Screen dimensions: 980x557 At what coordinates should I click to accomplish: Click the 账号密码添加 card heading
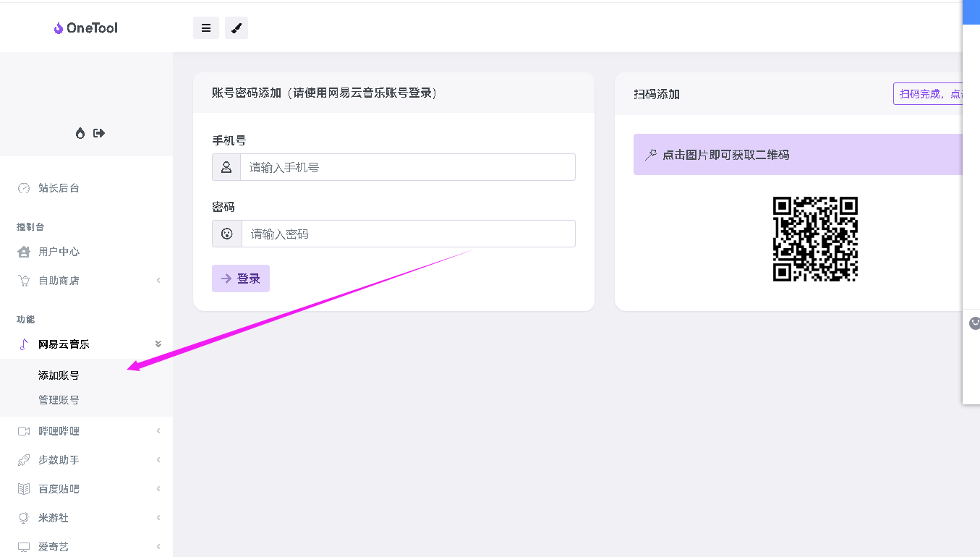(x=325, y=93)
